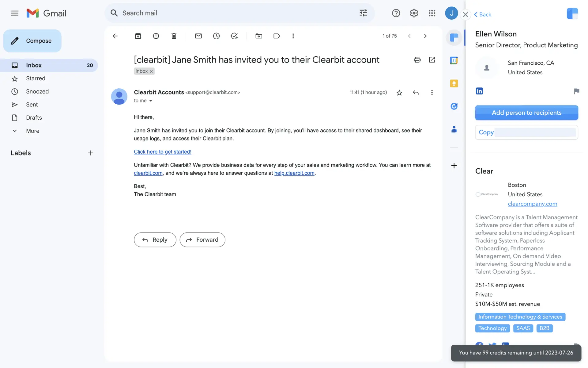588x368 pixels.
Task: Click 'Add person to recipients' button
Action: click(x=526, y=113)
